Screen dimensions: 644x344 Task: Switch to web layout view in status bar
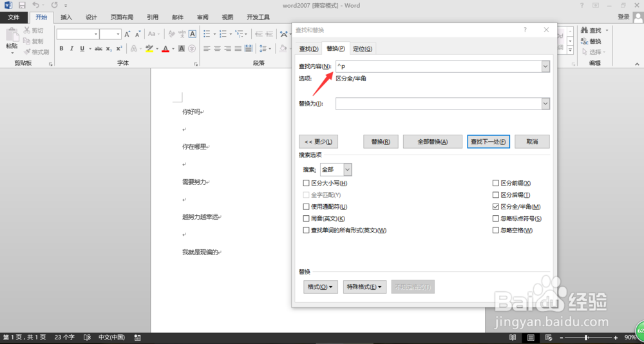click(x=548, y=338)
